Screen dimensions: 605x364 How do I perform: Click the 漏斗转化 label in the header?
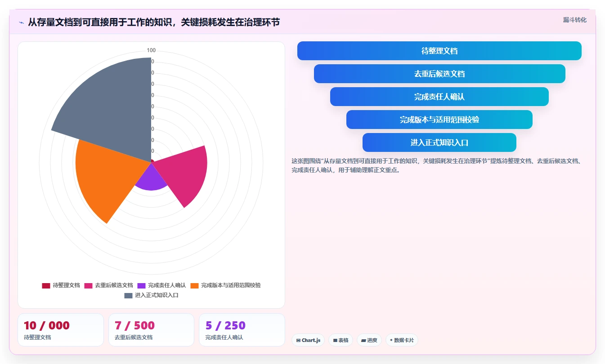[x=575, y=20]
